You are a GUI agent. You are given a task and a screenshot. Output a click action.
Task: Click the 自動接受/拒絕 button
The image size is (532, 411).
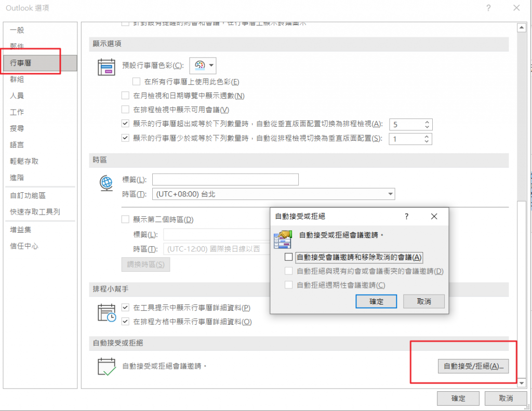click(x=473, y=366)
